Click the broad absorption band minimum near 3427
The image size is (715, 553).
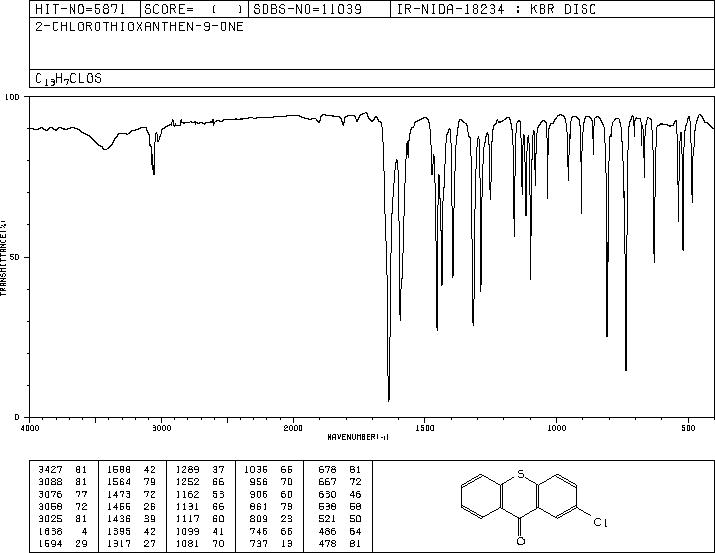coord(105,149)
